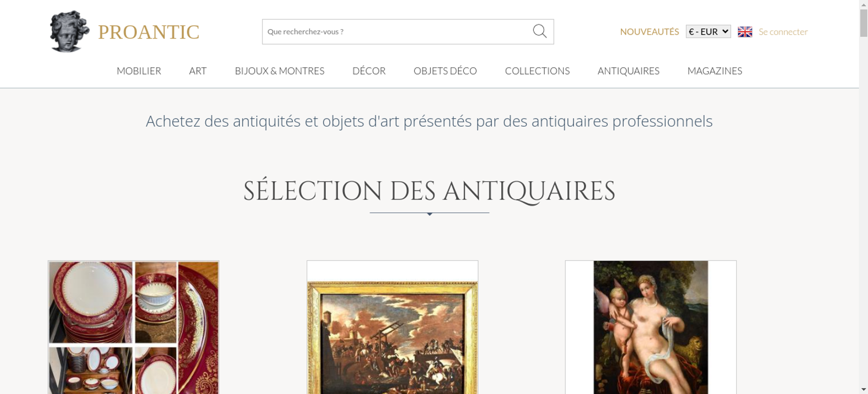Click the Proantic cherub head logo
868x394 pixels.
coord(69,31)
